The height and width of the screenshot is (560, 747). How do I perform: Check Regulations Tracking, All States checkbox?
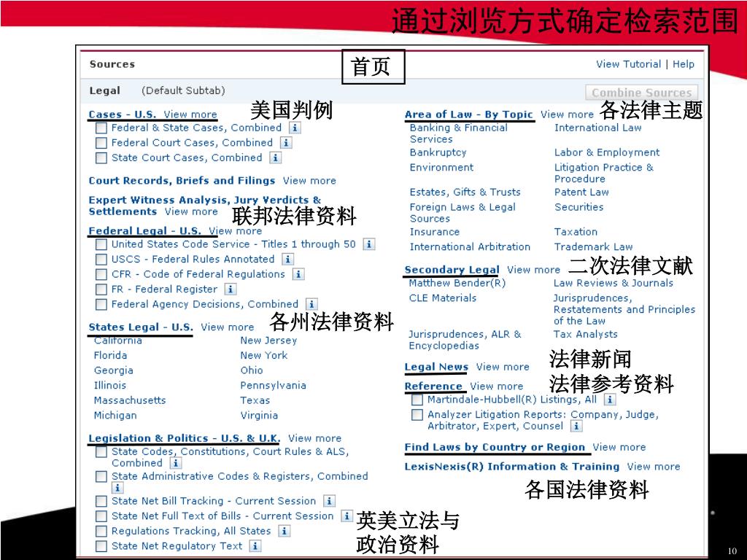point(101,532)
